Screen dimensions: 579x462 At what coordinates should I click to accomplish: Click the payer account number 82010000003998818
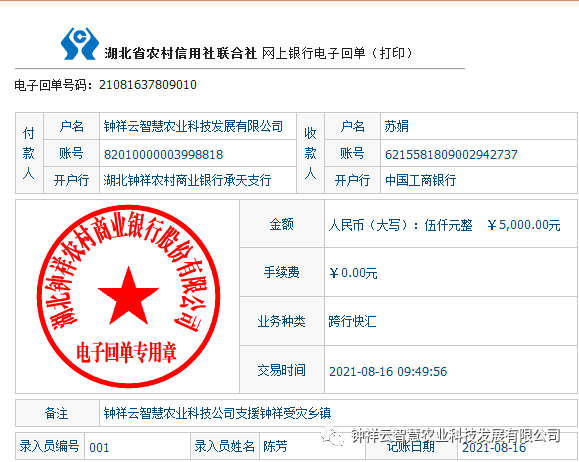[163, 154]
